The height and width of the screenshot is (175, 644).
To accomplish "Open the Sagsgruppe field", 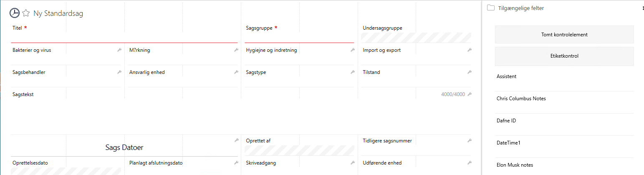I will 299,38.
